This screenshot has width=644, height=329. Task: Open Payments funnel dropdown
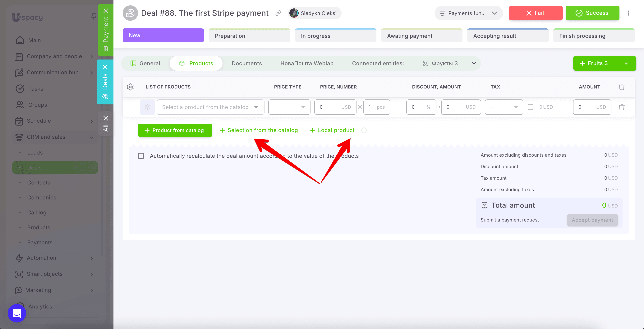point(468,13)
